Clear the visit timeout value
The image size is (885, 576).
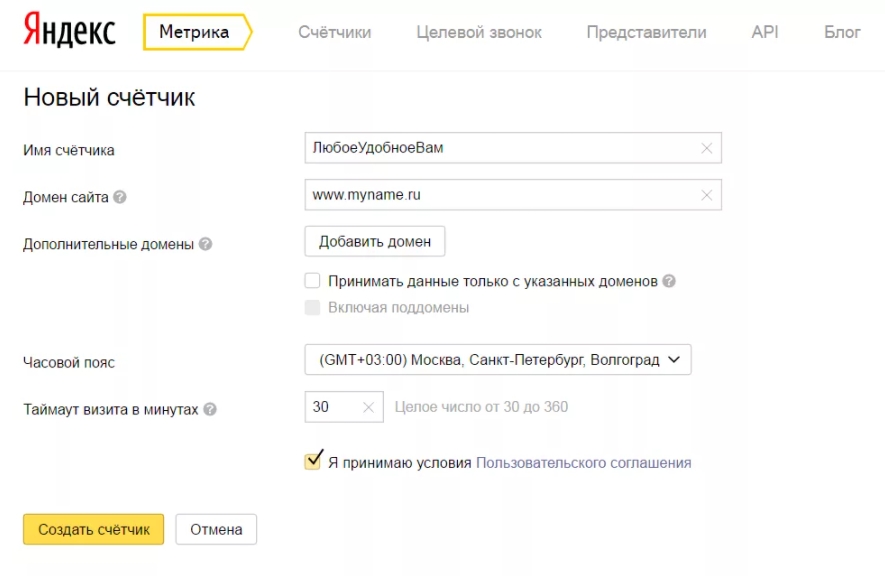[368, 407]
